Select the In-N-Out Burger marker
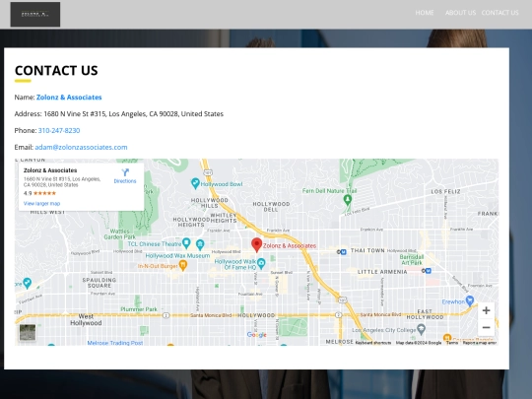The height and width of the screenshot is (399, 532). click(183, 265)
